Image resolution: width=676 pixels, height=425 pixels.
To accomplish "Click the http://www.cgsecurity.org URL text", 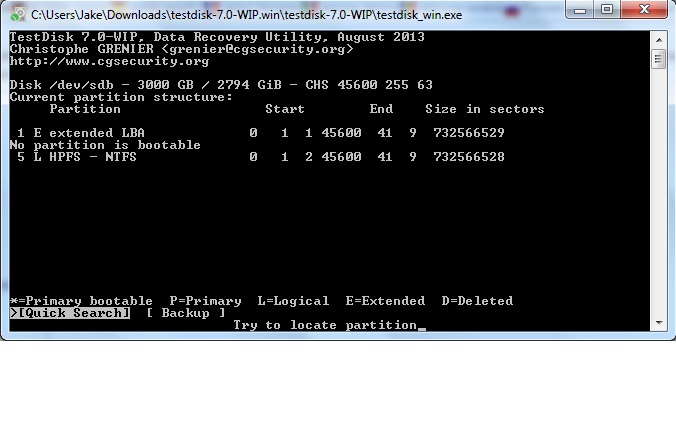I will [x=110, y=61].
